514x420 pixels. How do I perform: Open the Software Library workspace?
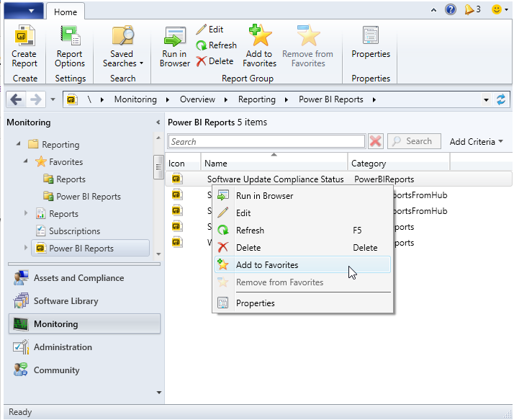pyautogui.click(x=84, y=301)
